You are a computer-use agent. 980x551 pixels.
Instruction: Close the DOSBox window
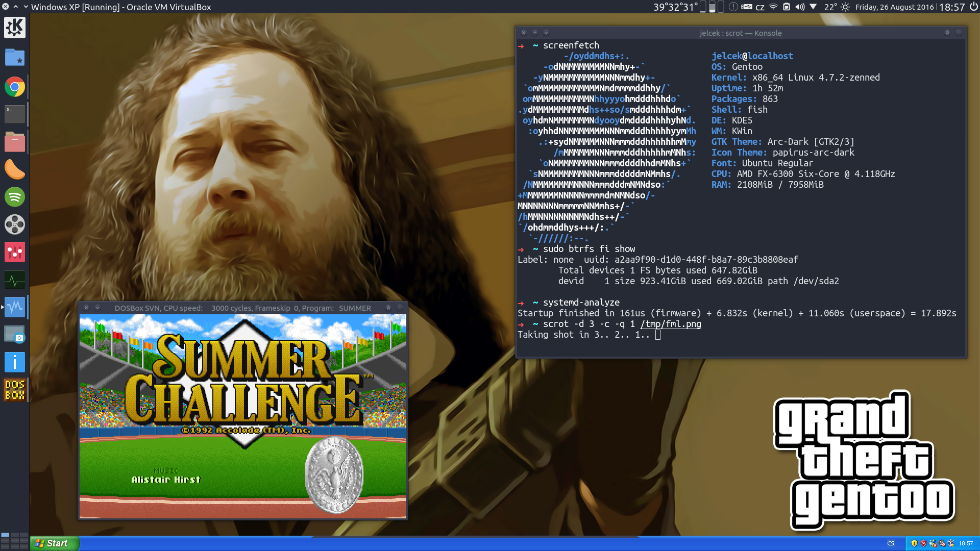[86, 308]
